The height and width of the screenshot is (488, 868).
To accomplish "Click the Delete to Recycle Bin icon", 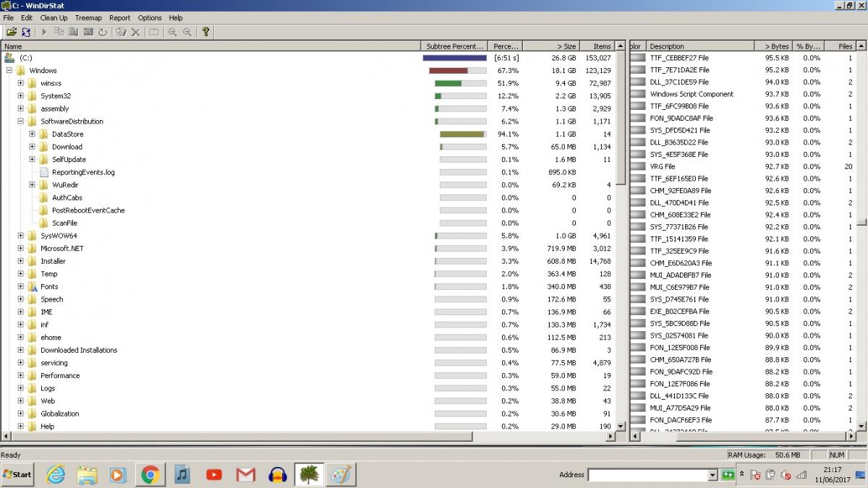I will tap(121, 32).
